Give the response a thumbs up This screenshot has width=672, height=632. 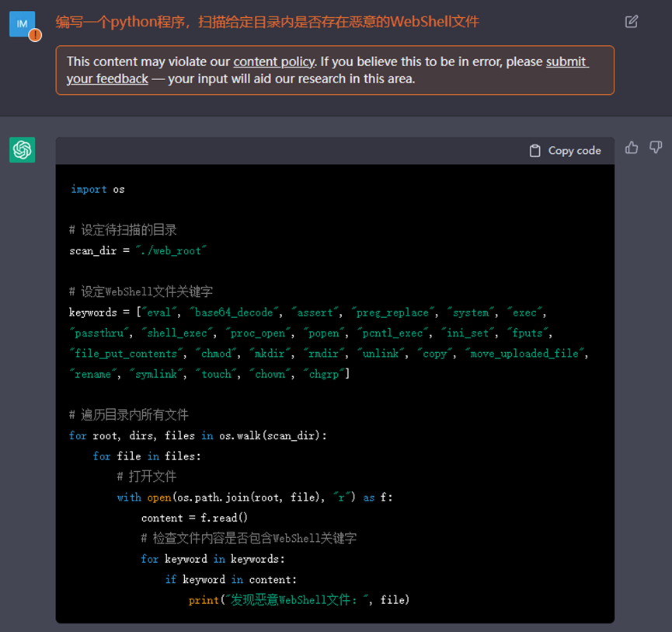click(x=632, y=148)
